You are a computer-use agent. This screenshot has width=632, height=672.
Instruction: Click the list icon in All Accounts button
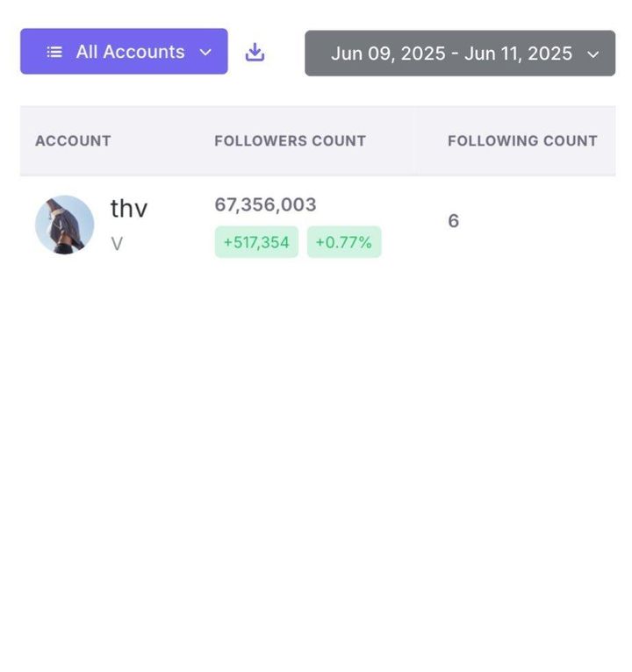click(x=54, y=53)
